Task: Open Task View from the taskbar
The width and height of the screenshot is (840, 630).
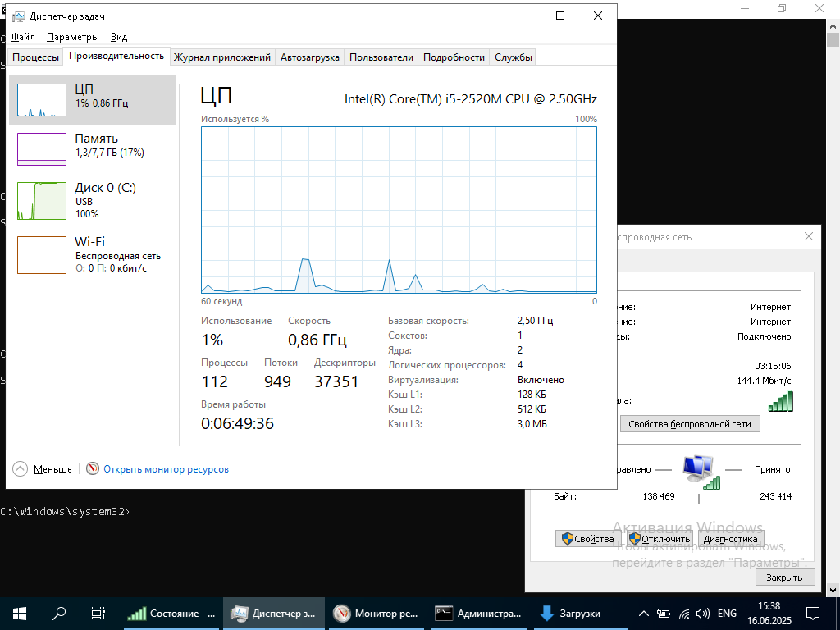Action: 98,614
